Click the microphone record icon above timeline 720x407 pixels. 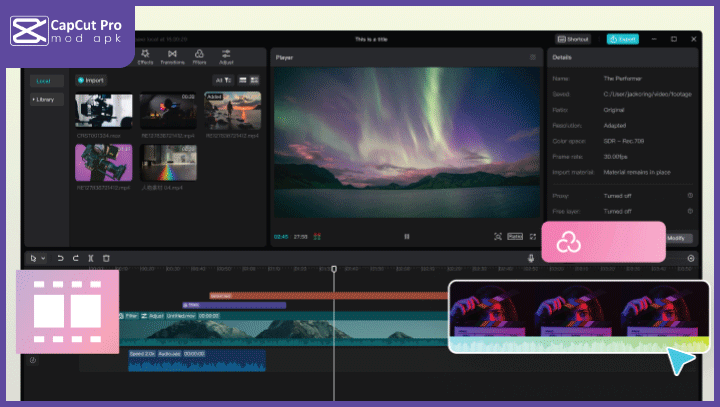(x=531, y=258)
